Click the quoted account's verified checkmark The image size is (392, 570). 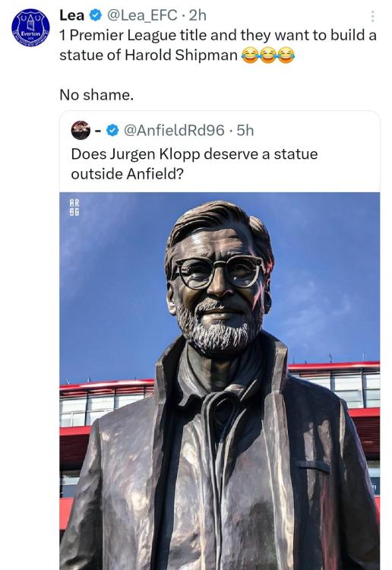click(113, 131)
